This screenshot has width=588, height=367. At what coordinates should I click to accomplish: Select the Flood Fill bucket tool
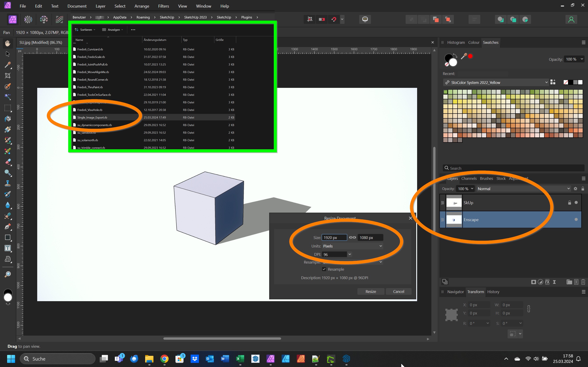[8, 119]
